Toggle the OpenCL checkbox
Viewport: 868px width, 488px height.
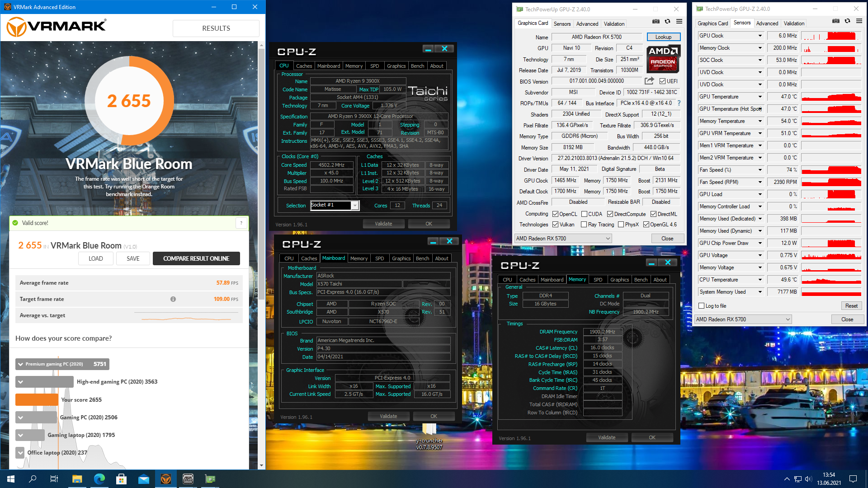point(555,214)
